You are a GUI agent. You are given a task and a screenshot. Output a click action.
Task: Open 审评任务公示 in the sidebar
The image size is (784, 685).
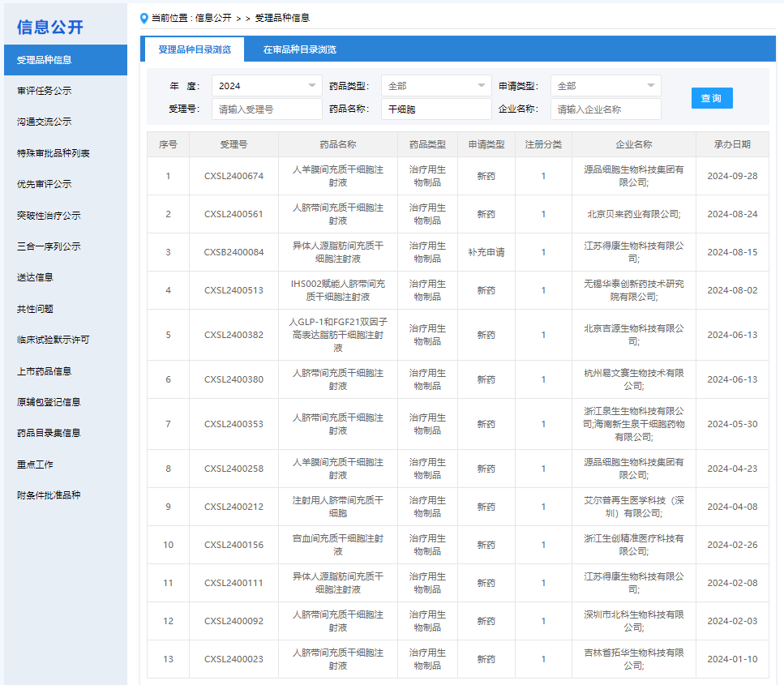click(x=45, y=91)
